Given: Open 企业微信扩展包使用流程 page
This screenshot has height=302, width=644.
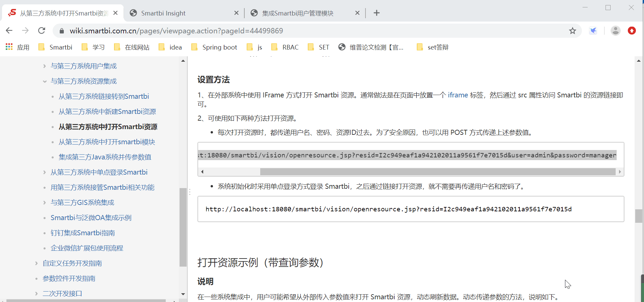Looking at the screenshot, I should (x=87, y=248).
